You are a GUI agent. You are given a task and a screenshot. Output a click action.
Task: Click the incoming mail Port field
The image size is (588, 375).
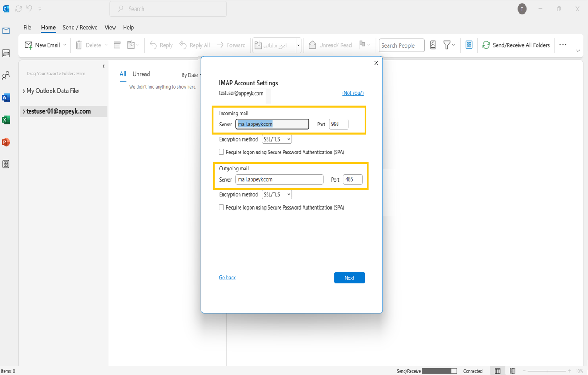tap(339, 124)
